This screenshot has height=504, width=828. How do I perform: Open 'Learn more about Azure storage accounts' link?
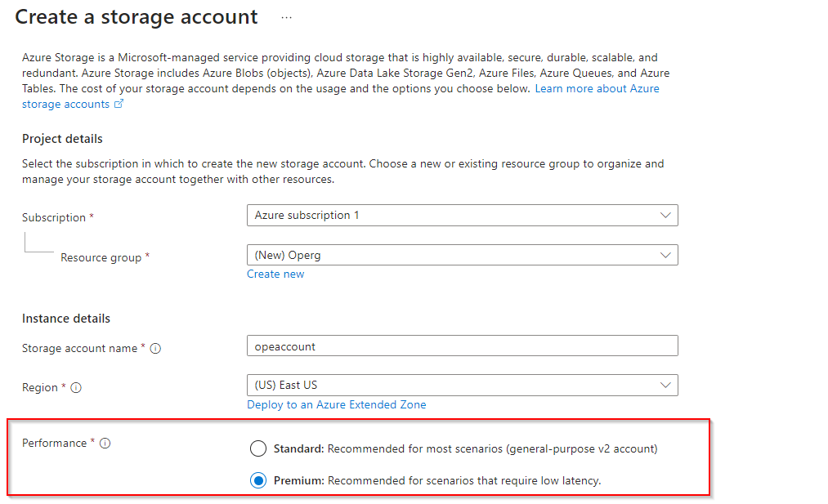click(597, 88)
